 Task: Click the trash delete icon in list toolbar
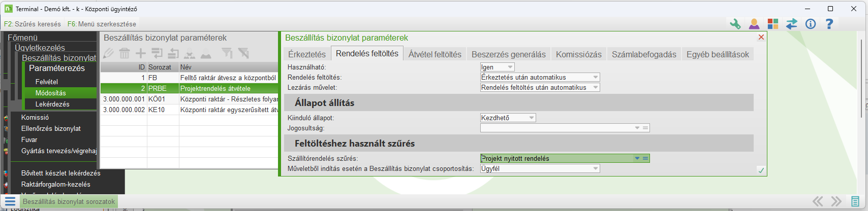125,53
